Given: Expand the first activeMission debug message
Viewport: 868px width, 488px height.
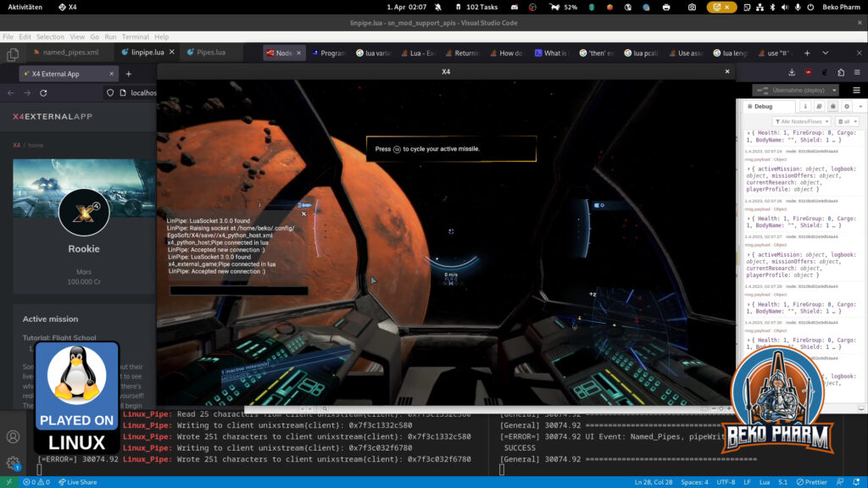Looking at the screenshot, I should click(748, 169).
